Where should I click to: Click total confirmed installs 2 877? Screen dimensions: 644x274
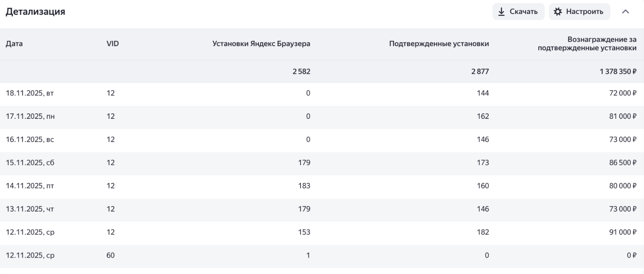click(480, 71)
